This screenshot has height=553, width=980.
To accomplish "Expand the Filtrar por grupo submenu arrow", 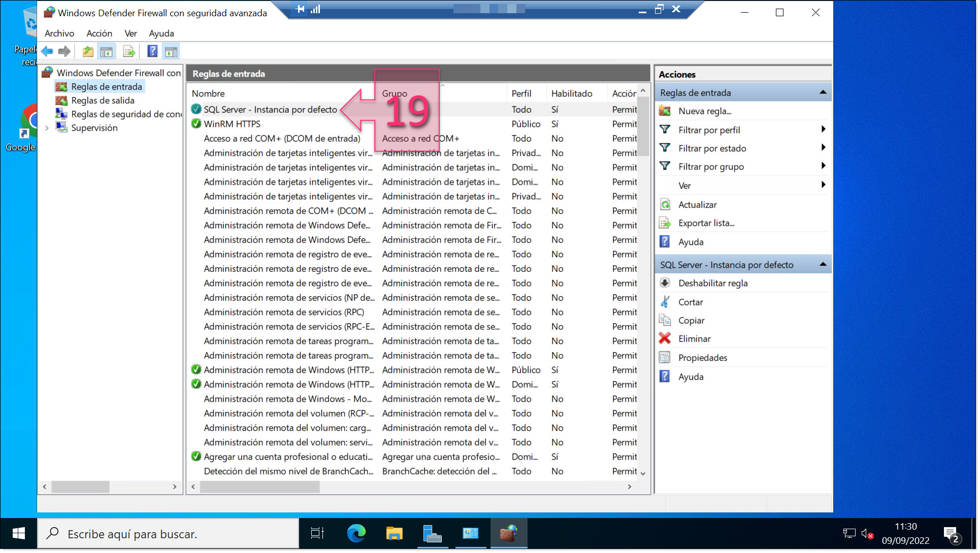I will pos(823,166).
